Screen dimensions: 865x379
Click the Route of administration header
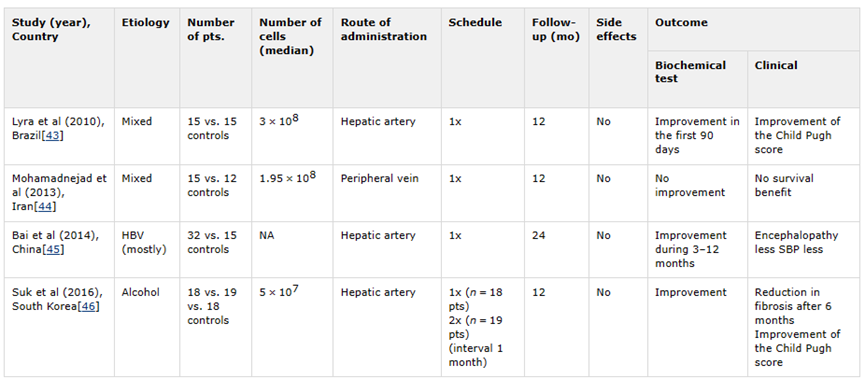click(383, 30)
